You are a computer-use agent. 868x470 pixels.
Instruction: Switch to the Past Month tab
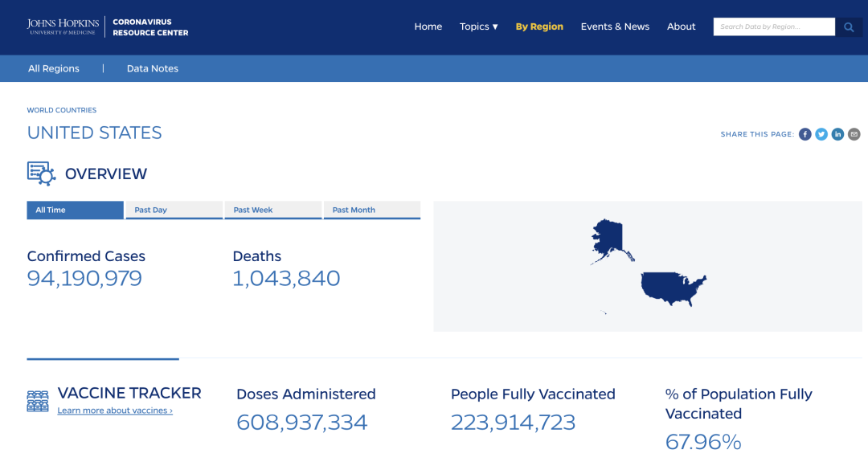click(x=372, y=210)
